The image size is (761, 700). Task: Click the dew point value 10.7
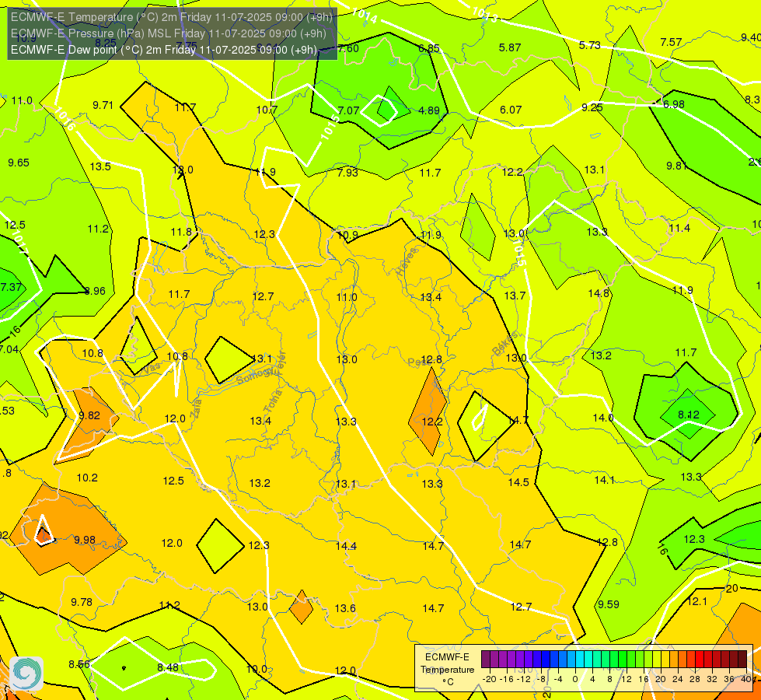click(267, 110)
